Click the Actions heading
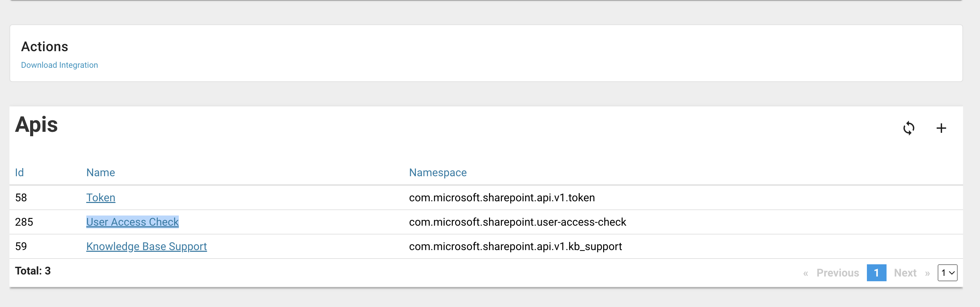Viewport: 980px width, 307px height. click(44, 46)
